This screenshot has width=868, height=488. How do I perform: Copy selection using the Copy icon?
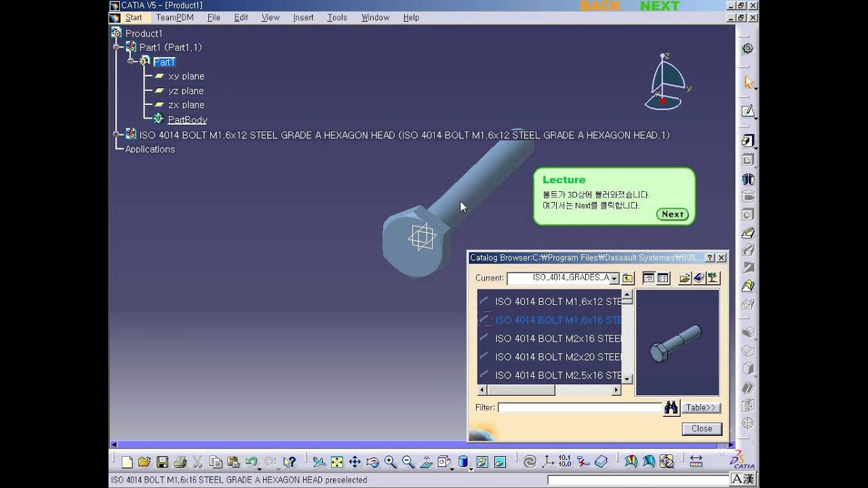216,462
